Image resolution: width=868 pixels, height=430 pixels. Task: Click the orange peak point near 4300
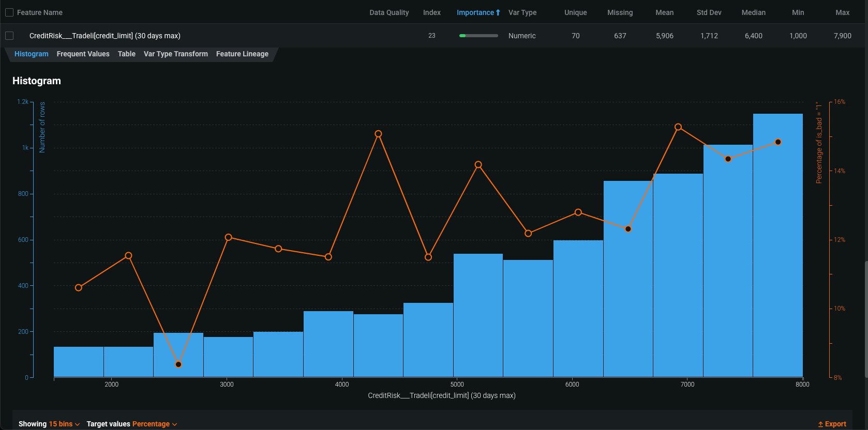[x=378, y=134]
